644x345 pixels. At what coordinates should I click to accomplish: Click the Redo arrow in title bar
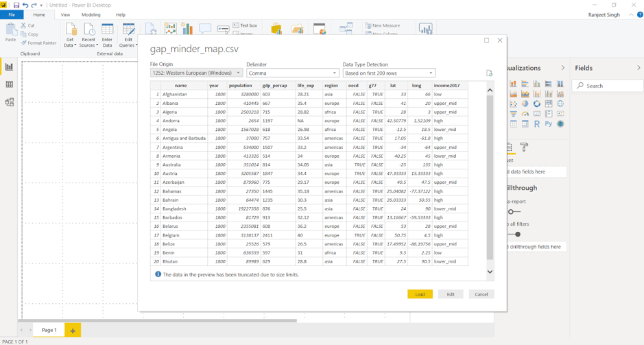pos(34,5)
